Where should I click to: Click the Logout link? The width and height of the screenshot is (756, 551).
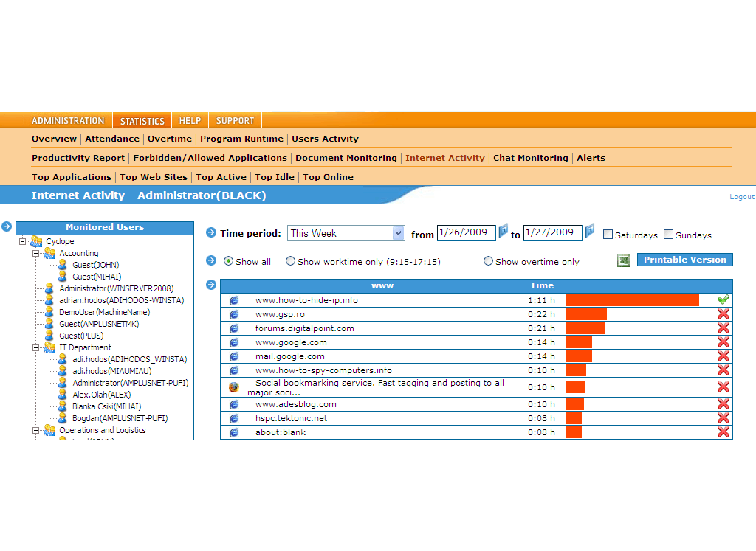click(741, 197)
